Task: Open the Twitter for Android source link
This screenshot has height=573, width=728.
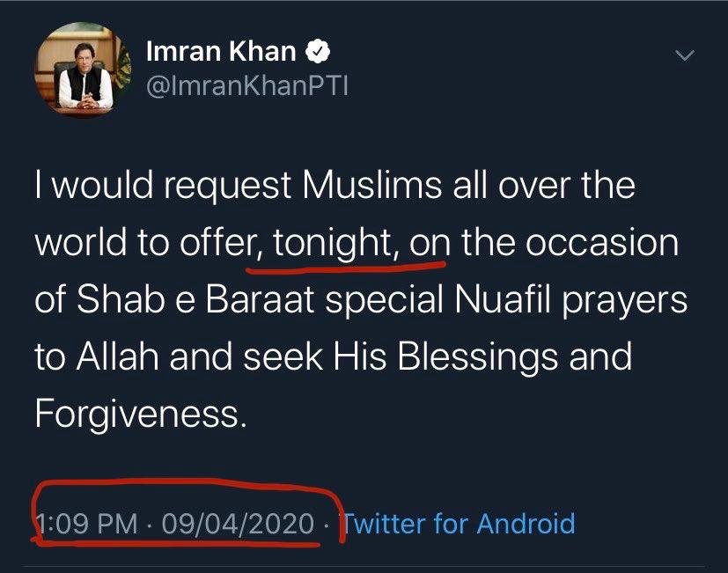Action: 458,524
